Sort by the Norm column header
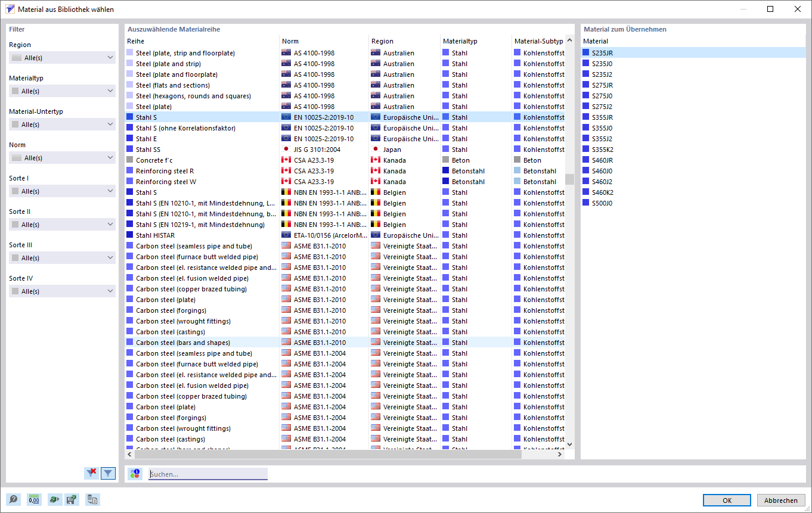This screenshot has height=513, width=812. coord(324,41)
